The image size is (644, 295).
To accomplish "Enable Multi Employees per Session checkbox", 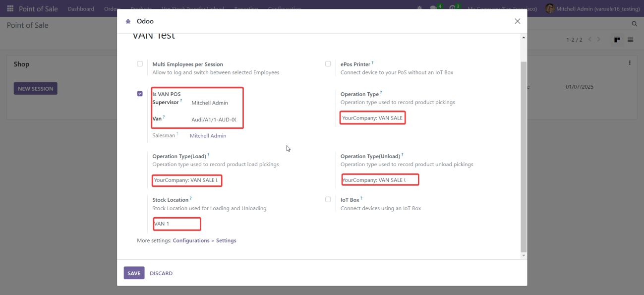I will [140, 64].
